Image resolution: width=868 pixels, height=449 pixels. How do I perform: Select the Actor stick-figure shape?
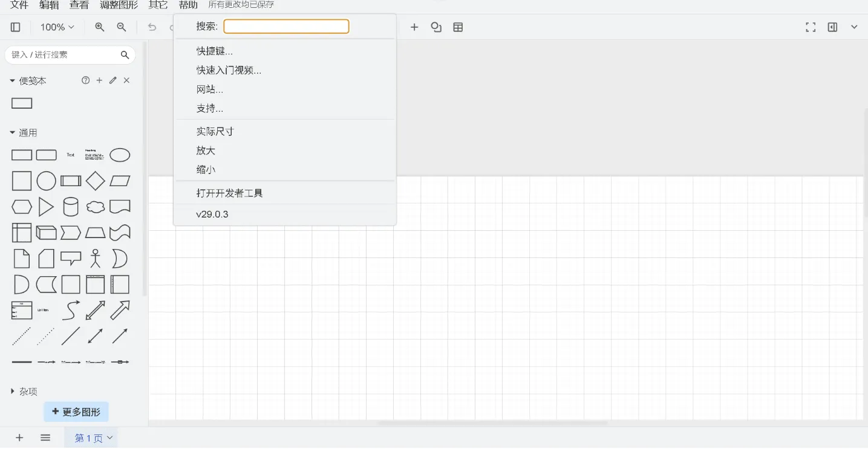95,258
